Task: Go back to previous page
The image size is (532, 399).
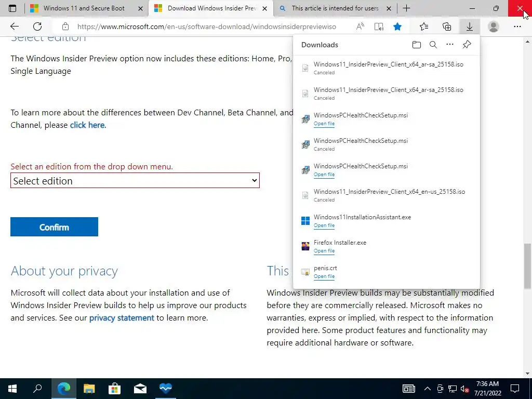Action: coord(14,26)
